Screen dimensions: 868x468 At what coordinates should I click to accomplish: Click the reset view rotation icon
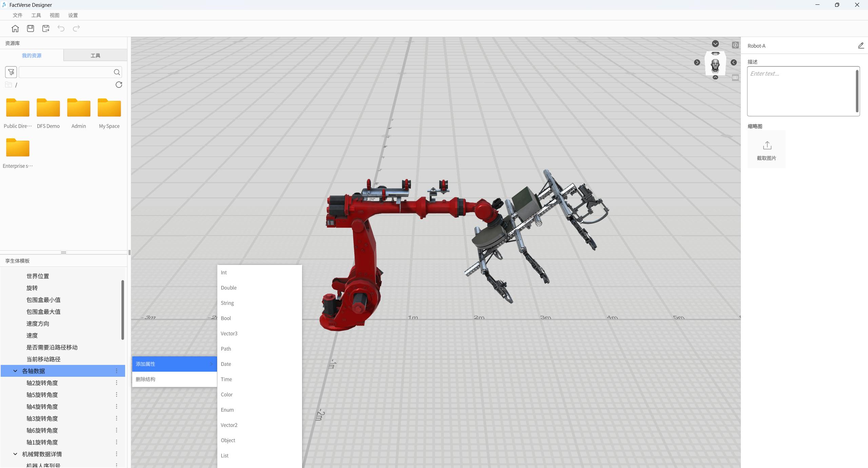click(x=735, y=45)
